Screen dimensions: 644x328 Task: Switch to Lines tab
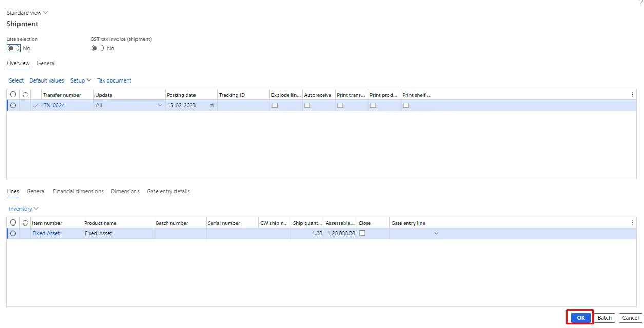click(13, 191)
